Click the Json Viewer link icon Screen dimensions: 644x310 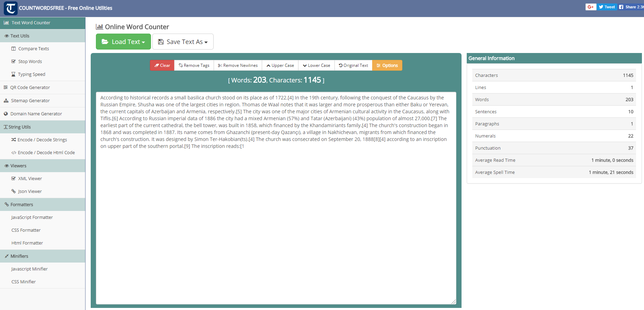click(14, 191)
